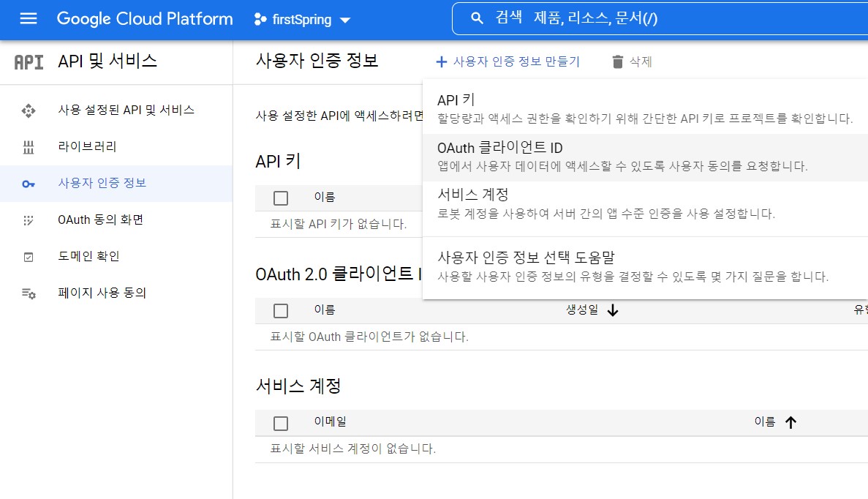The width and height of the screenshot is (868, 499).
Task: Choose 사용자 인증 정보 선택 도움말 option
Action: (645, 266)
